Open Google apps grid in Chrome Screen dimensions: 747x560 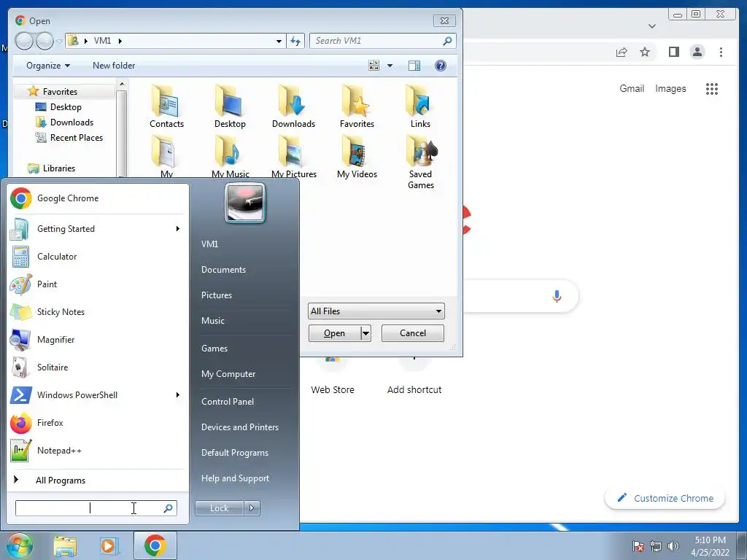pos(712,88)
